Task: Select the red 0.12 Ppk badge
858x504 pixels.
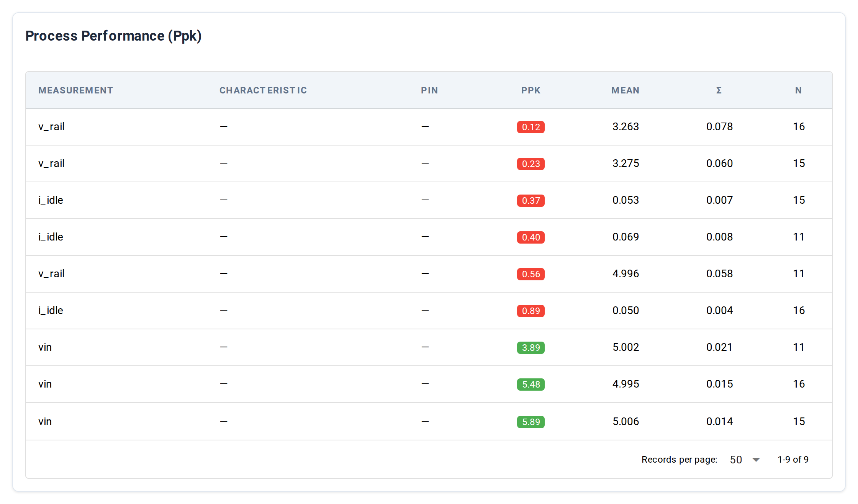Action: click(531, 127)
